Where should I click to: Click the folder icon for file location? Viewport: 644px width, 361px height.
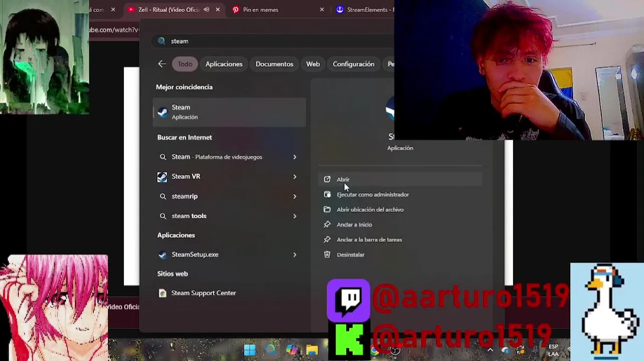[327, 210]
